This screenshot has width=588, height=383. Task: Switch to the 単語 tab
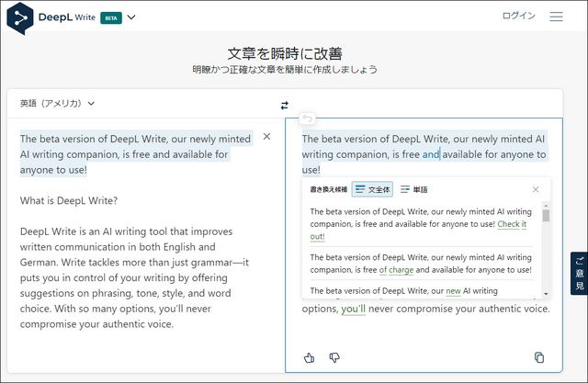pyautogui.click(x=414, y=189)
